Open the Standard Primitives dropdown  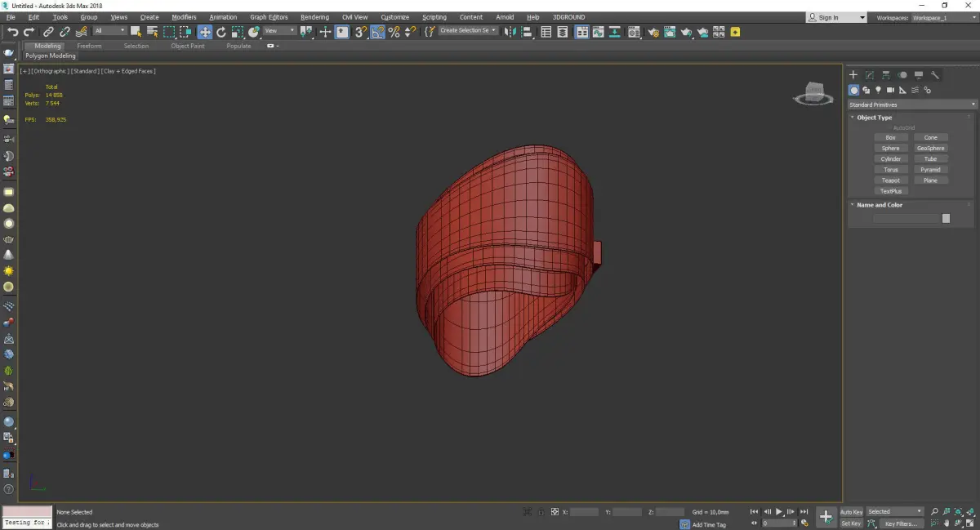click(x=911, y=105)
